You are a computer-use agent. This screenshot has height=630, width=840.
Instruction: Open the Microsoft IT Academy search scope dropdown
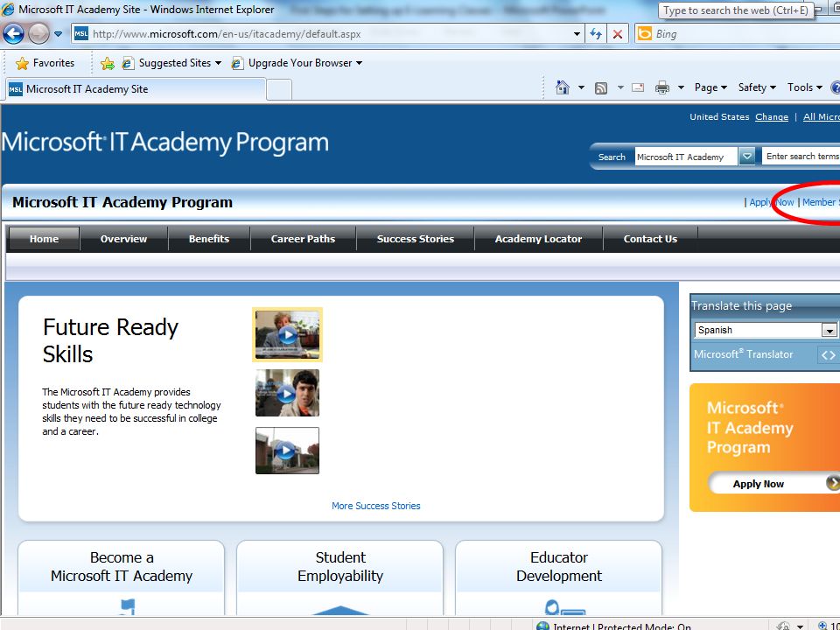pyautogui.click(x=746, y=157)
